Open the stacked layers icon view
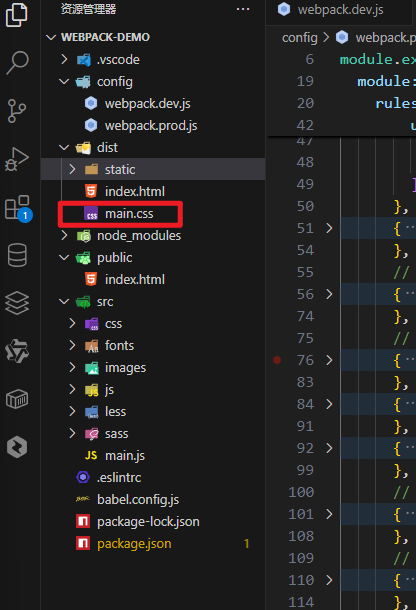Screen dimensions: 416x610 pyautogui.click(x=17, y=303)
